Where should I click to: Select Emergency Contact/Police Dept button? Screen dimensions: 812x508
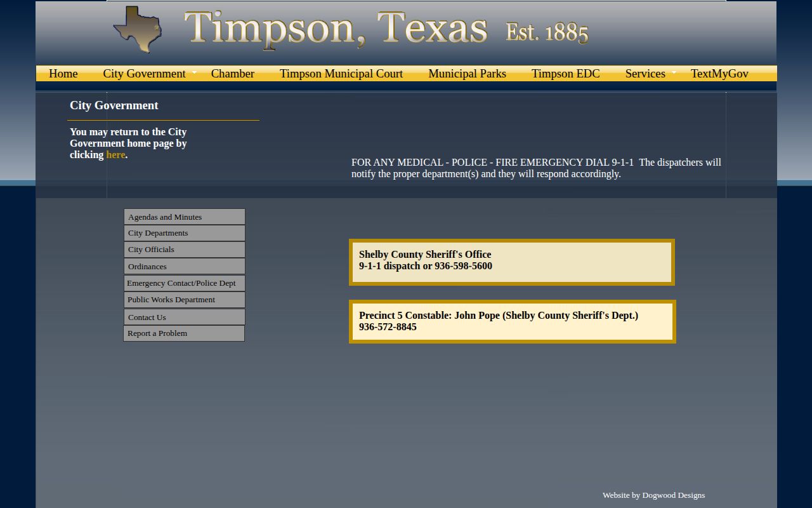tap(185, 283)
